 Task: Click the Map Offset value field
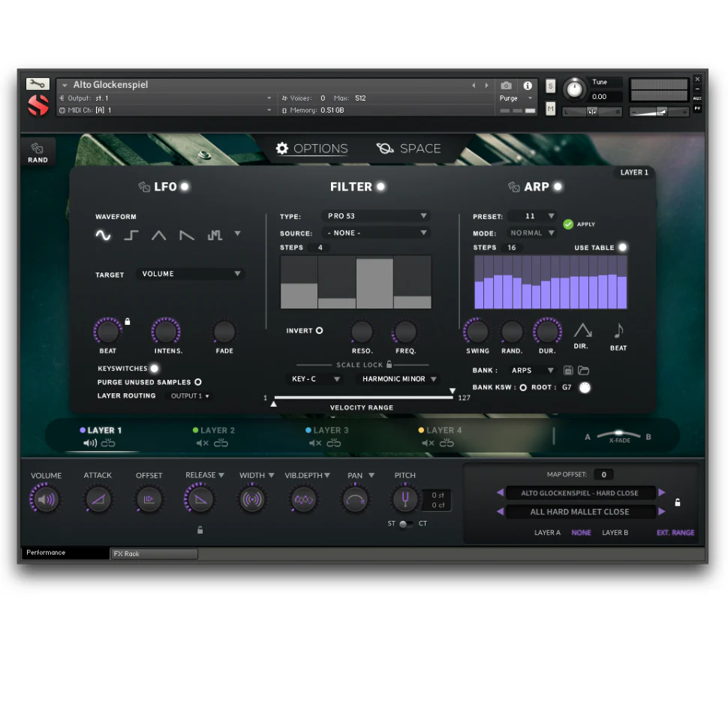point(603,474)
